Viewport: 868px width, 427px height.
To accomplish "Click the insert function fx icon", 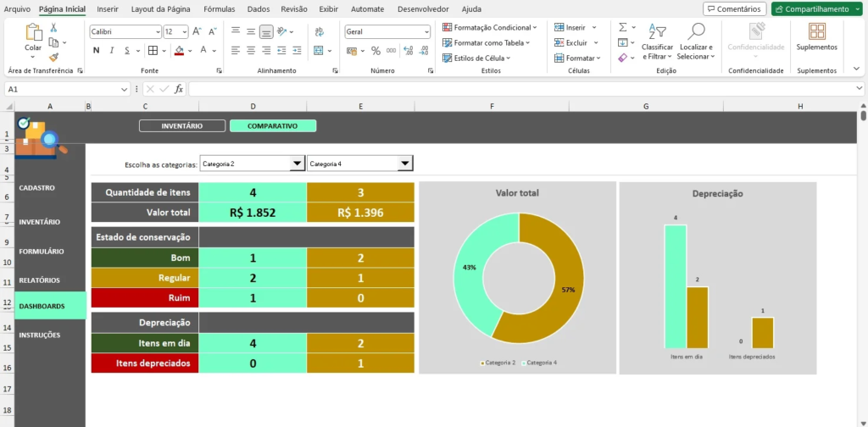I will (x=179, y=89).
